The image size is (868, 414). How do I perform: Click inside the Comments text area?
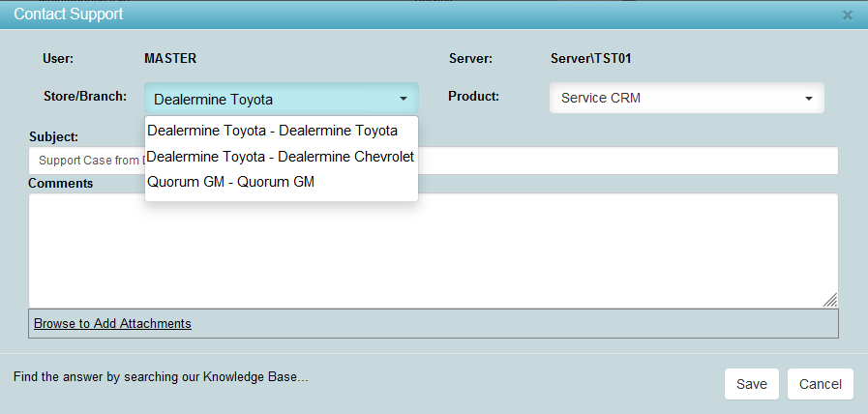tap(581, 251)
